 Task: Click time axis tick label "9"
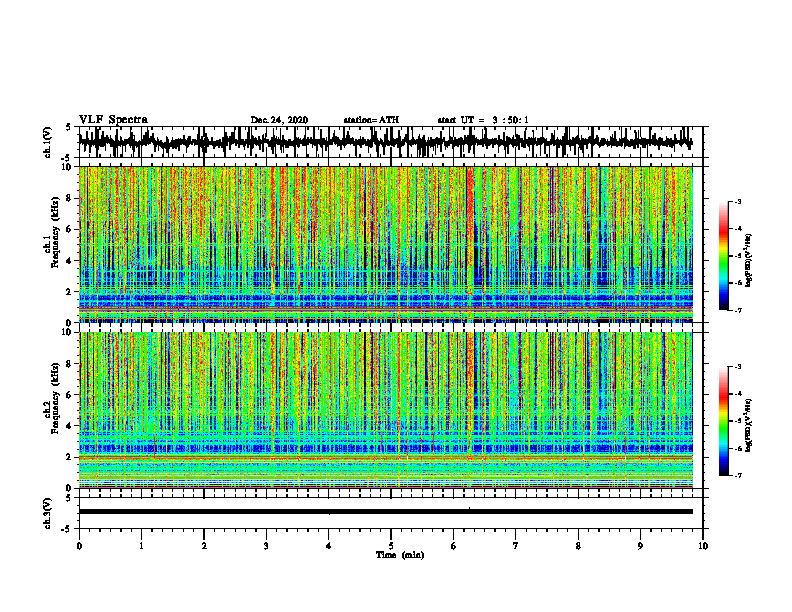tap(640, 546)
